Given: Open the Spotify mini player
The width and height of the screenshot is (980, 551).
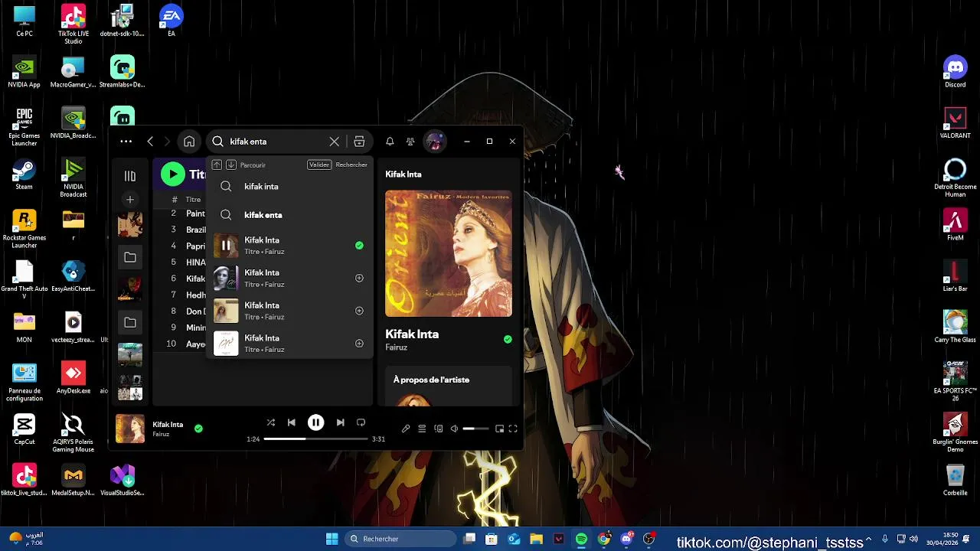Looking at the screenshot, I should (499, 429).
